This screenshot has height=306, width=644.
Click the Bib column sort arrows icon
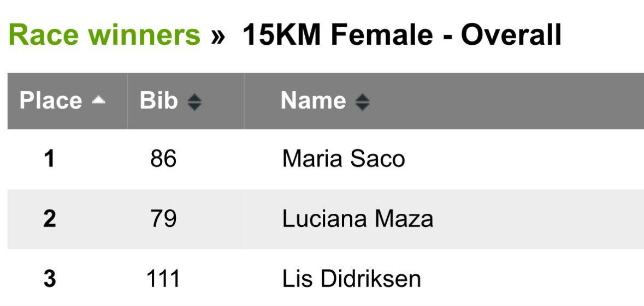pos(194,102)
